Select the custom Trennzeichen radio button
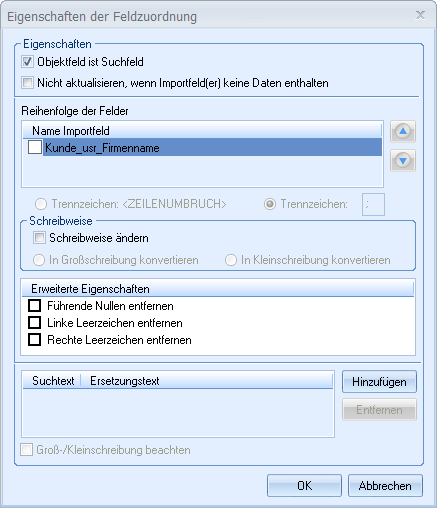Screen dimensions: 437x508 (x=270, y=204)
